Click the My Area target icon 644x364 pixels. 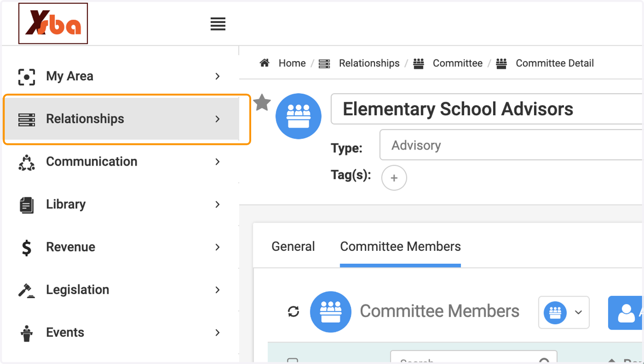coord(27,77)
